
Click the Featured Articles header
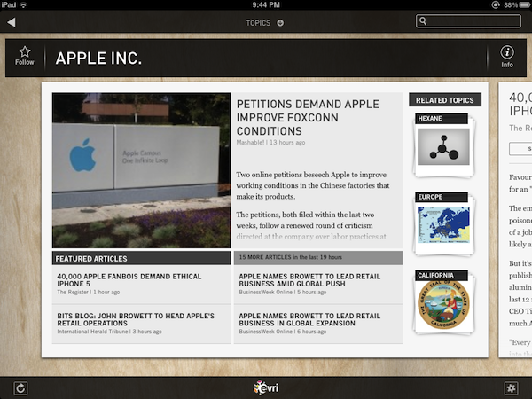point(142,258)
